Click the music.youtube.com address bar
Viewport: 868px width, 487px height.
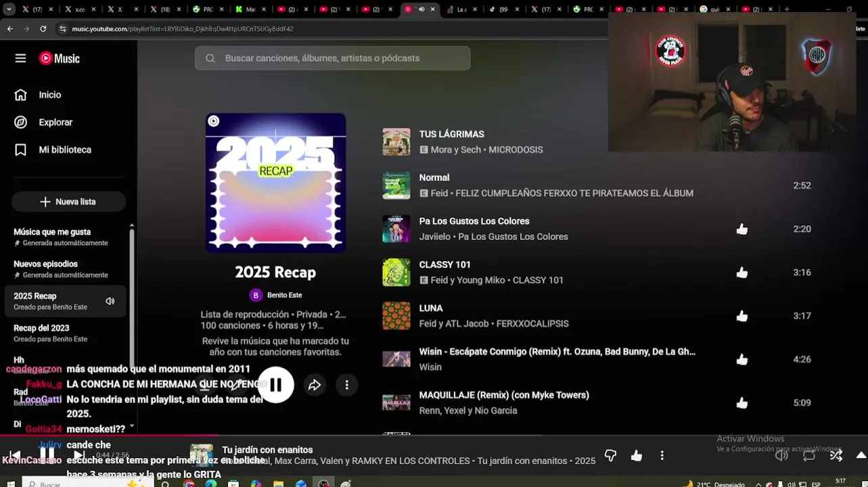pyautogui.click(x=183, y=29)
